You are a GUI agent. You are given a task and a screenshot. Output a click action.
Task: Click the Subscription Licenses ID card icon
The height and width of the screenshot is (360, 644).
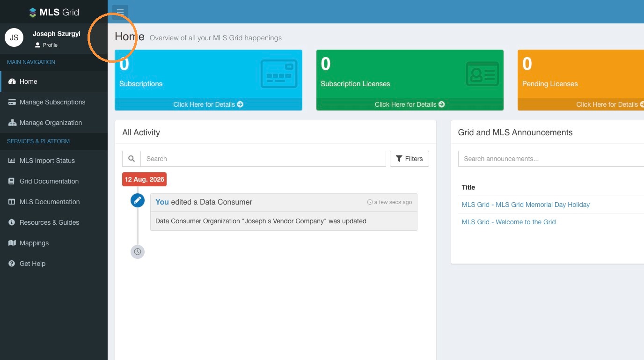(483, 74)
